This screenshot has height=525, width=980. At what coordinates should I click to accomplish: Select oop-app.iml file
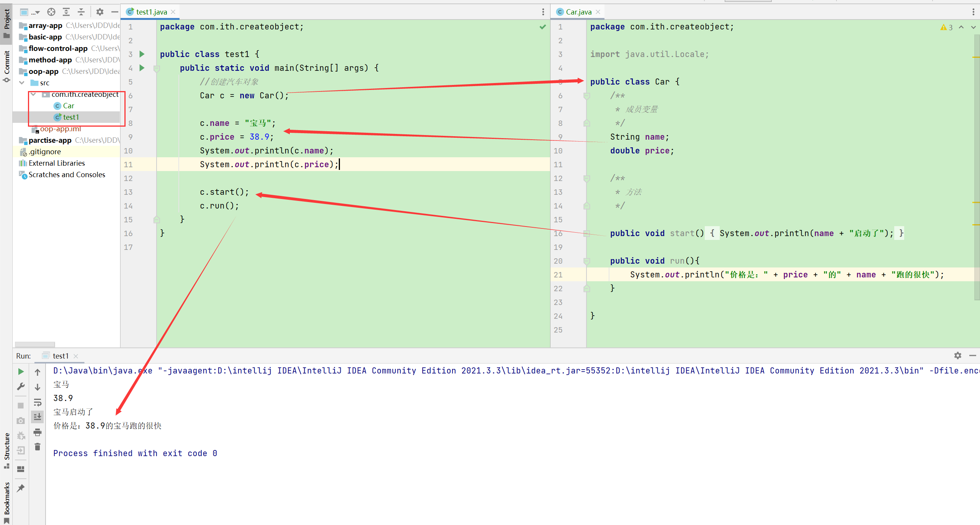pos(60,129)
